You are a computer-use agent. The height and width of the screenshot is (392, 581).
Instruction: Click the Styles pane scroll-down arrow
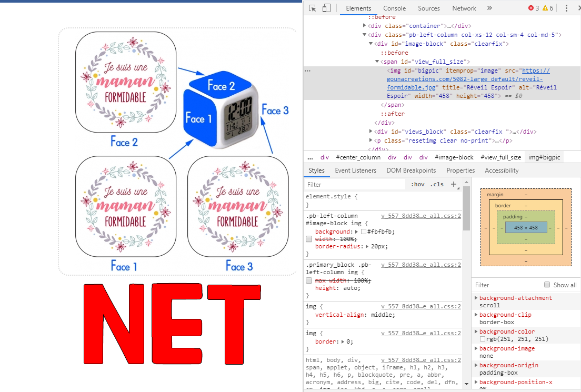click(466, 384)
